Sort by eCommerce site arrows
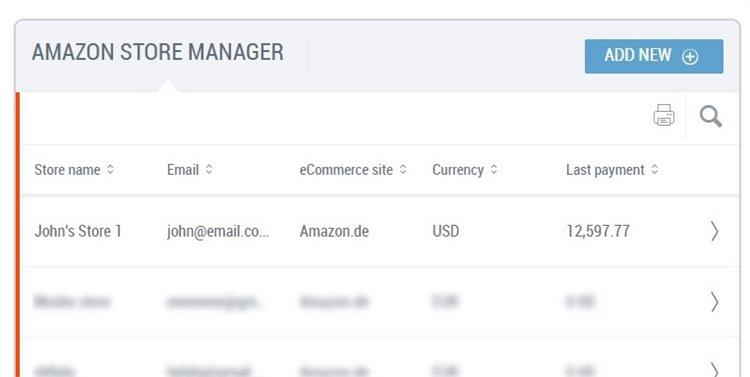750x377 pixels. coord(403,169)
